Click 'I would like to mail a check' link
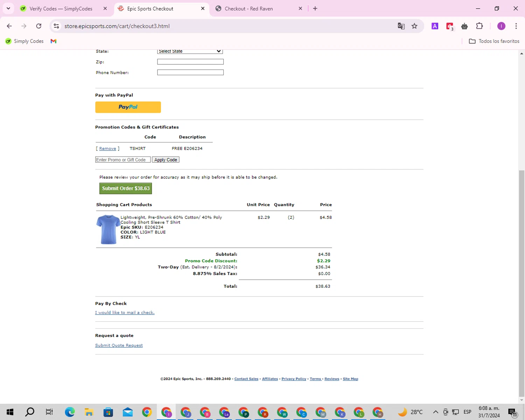525x420 pixels. tap(125, 313)
